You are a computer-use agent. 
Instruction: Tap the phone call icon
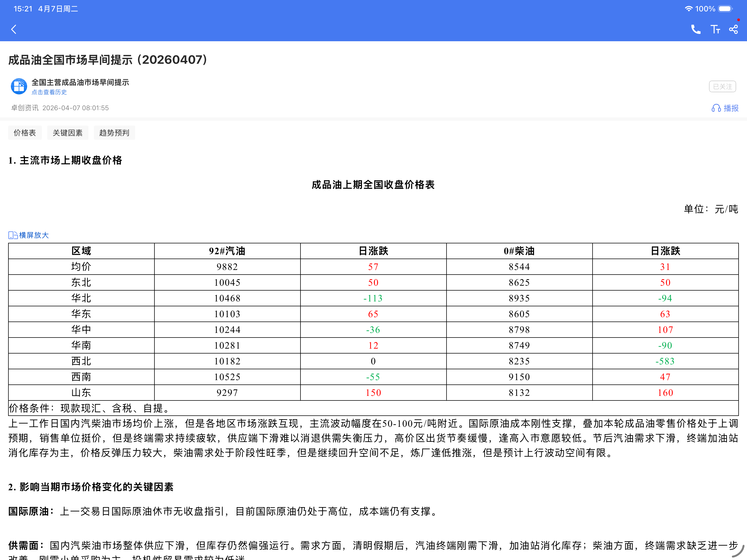click(x=696, y=29)
